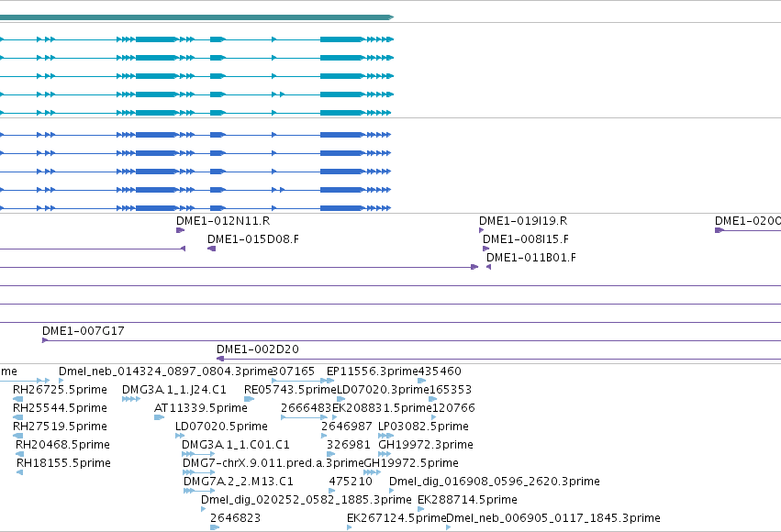Select the RH18155.5prime blue arrow glyph
This screenshot has height=532, width=781.
(x=19, y=472)
